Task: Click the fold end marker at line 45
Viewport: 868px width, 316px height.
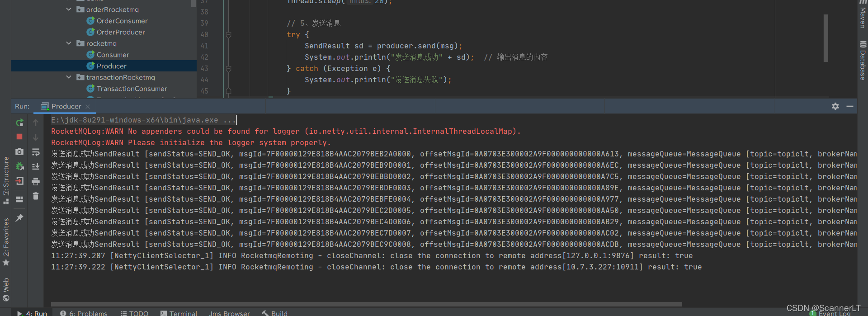Action: pyautogui.click(x=229, y=91)
